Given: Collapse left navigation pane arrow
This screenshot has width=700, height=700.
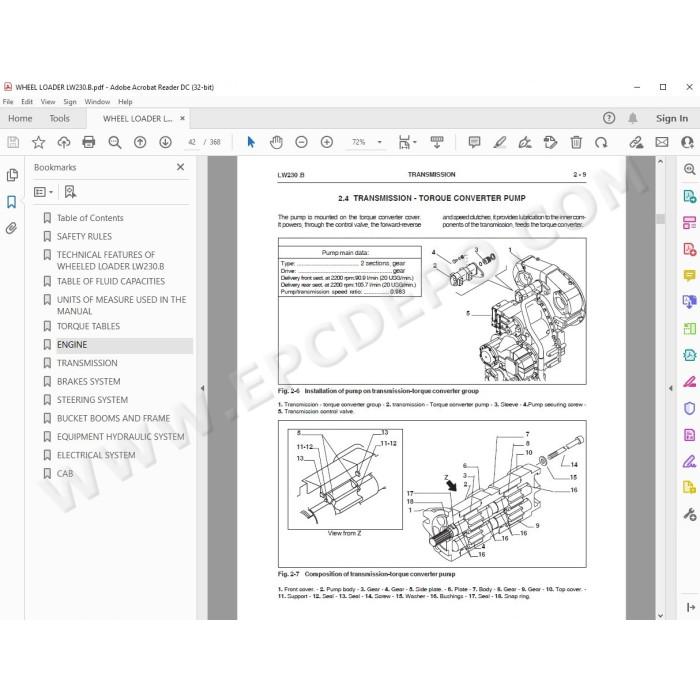Looking at the screenshot, I should coord(202,388).
